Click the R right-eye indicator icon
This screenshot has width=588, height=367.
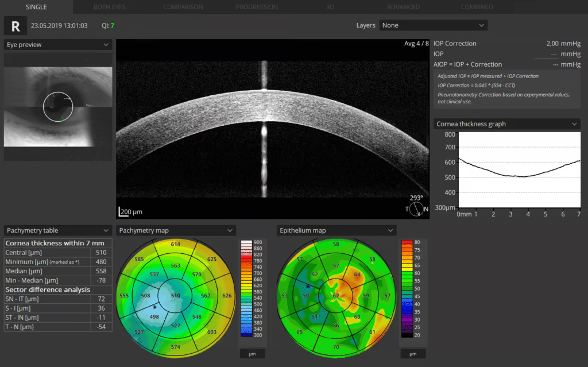[14, 26]
